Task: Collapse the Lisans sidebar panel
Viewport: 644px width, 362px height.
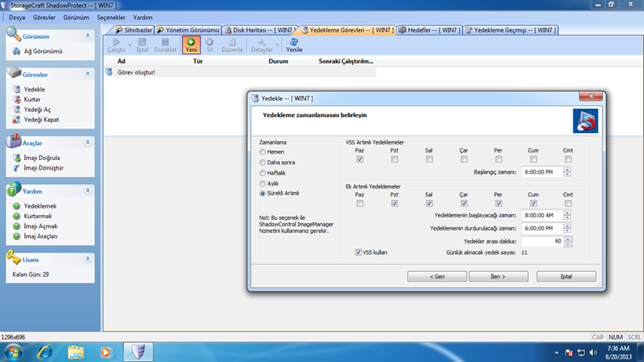Action: point(88,259)
